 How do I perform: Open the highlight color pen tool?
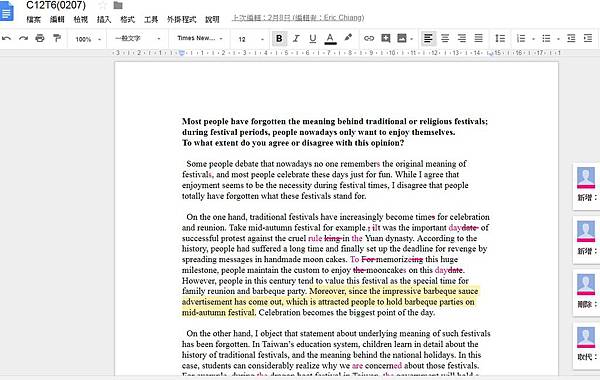click(x=348, y=38)
